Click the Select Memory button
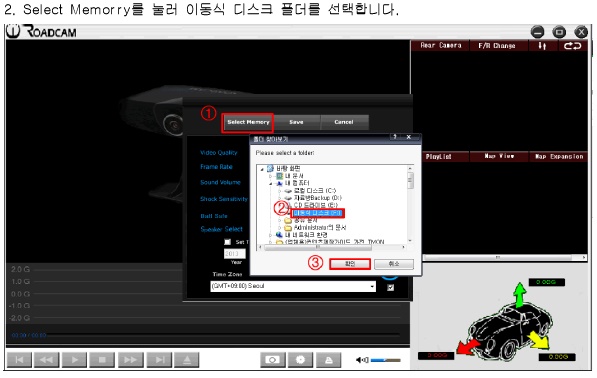 click(x=248, y=122)
